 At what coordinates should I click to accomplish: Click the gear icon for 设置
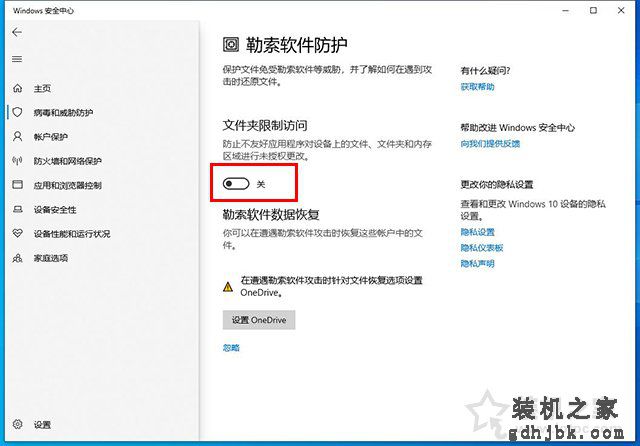point(18,424)
